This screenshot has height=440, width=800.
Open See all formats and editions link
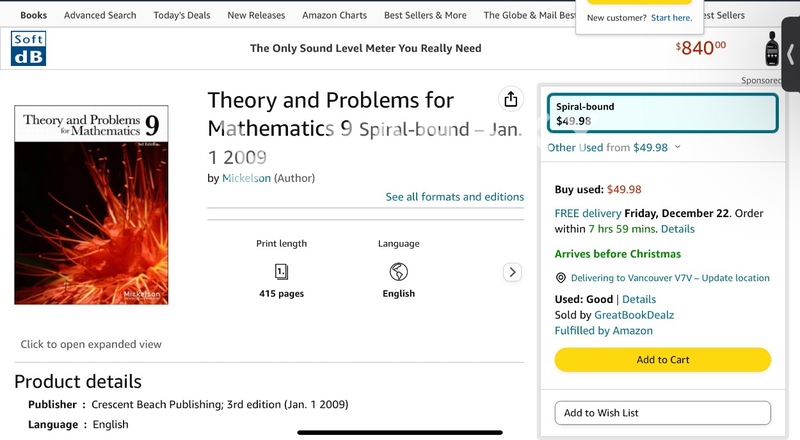point(454,197)
